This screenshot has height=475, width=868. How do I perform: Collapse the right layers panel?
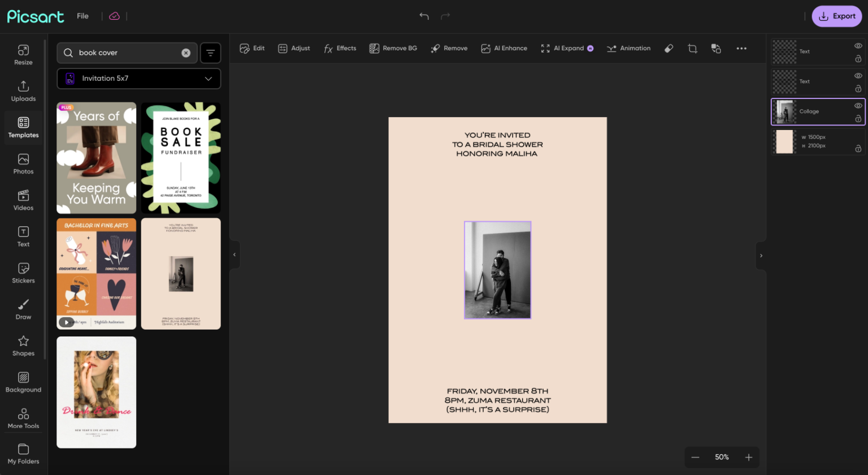(x=761, y=256)
